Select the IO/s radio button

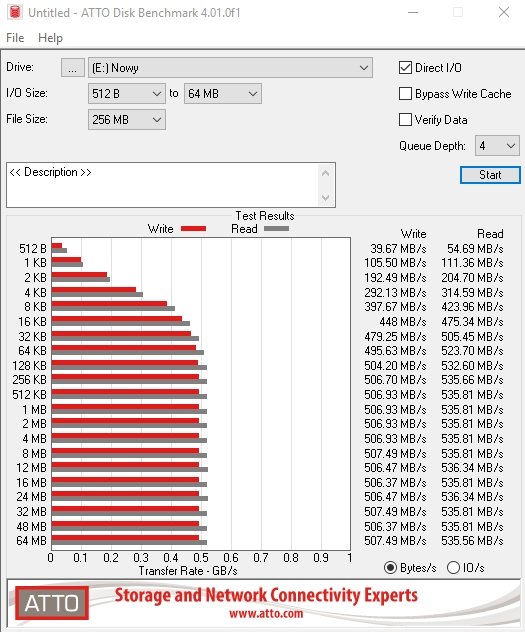453,568
